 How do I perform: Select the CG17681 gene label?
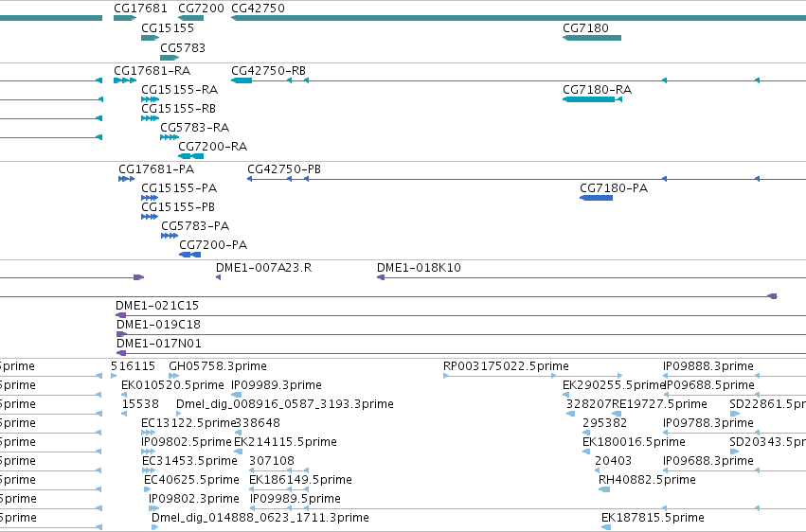tap(140, 9)
